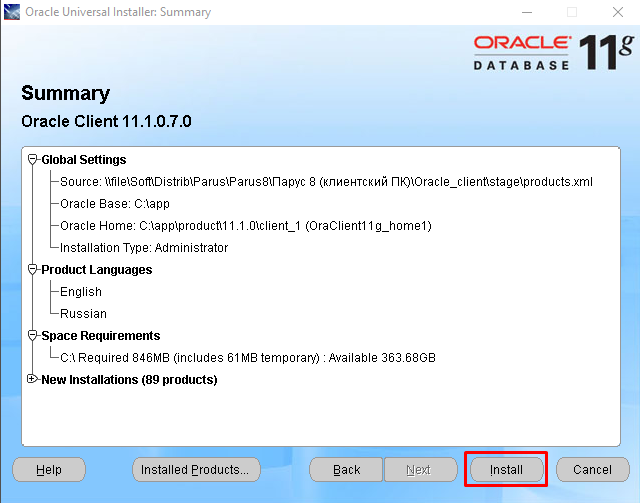Open the Installed Products list
640x503 pixels.
point(196,469)
